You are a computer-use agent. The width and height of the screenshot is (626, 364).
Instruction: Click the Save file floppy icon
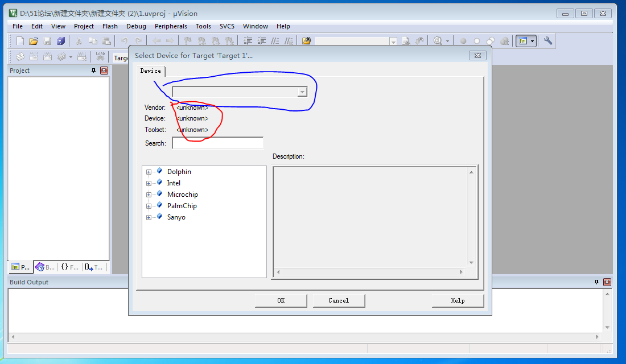[x=47, y=41]
